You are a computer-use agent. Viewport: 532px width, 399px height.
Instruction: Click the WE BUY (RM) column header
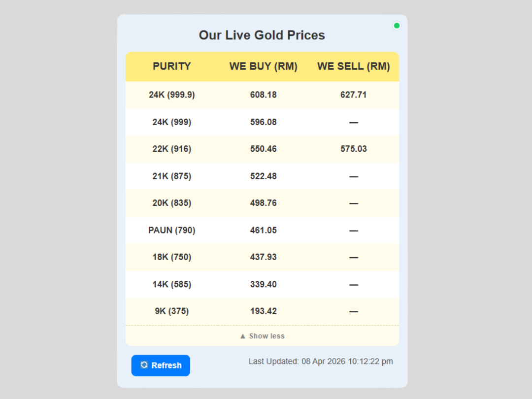click(263, 66)
